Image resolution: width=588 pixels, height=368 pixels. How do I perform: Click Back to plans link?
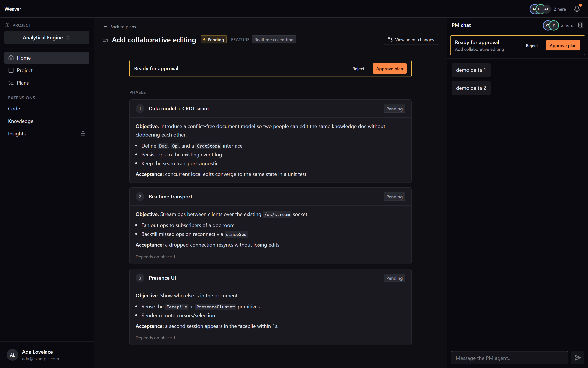point(120,26)
